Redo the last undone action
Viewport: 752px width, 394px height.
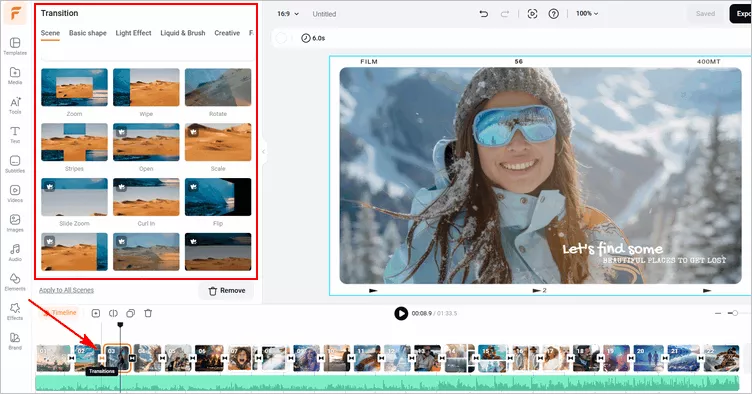click(505, 14)
